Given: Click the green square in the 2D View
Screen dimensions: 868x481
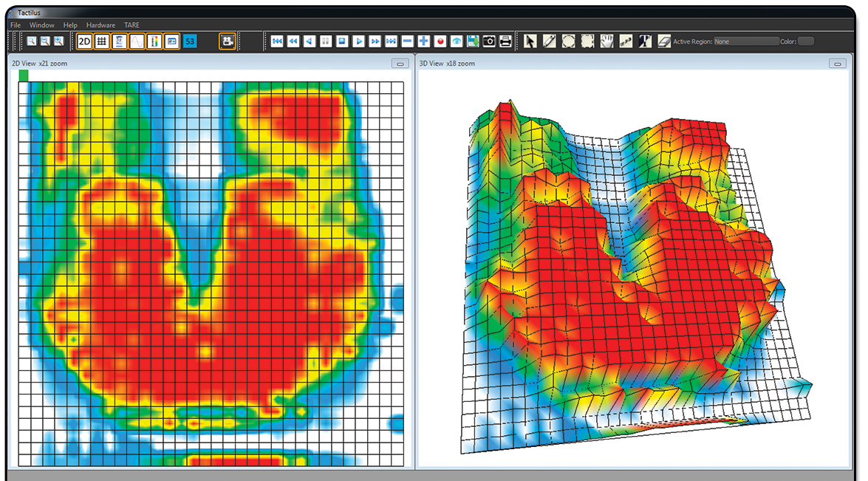Looking at the screenshot, I should [23, 75].
